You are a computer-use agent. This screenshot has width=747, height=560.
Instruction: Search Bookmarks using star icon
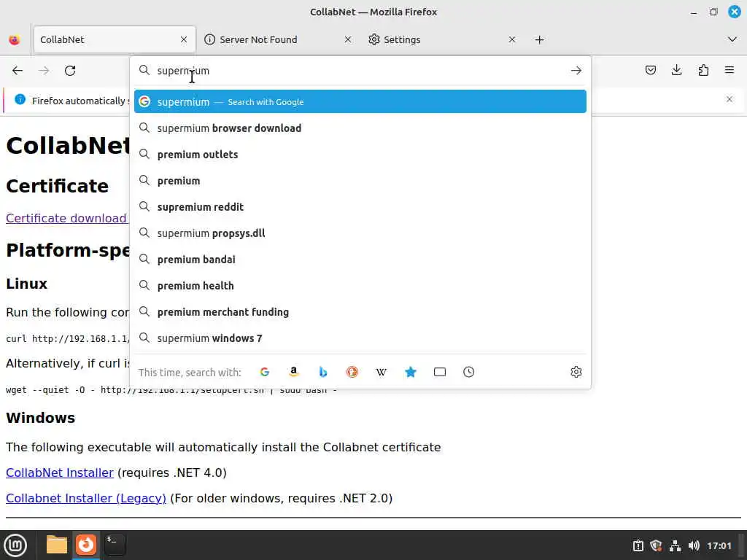pyautogui.click(x=411, y=372)
